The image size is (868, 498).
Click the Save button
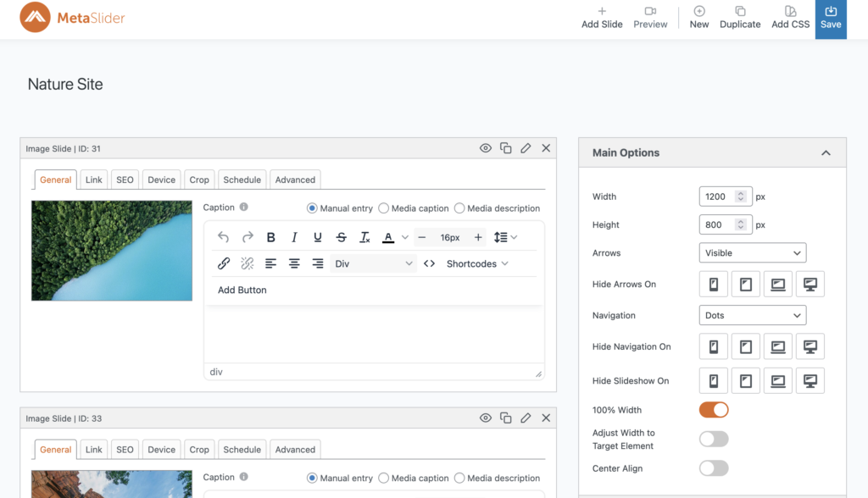[x=831, y=18]
